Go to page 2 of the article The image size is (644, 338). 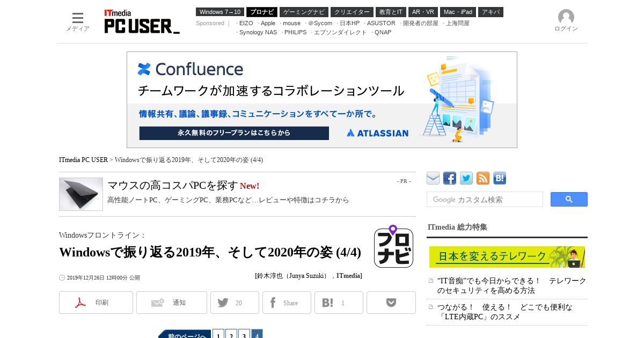(231, 334)
